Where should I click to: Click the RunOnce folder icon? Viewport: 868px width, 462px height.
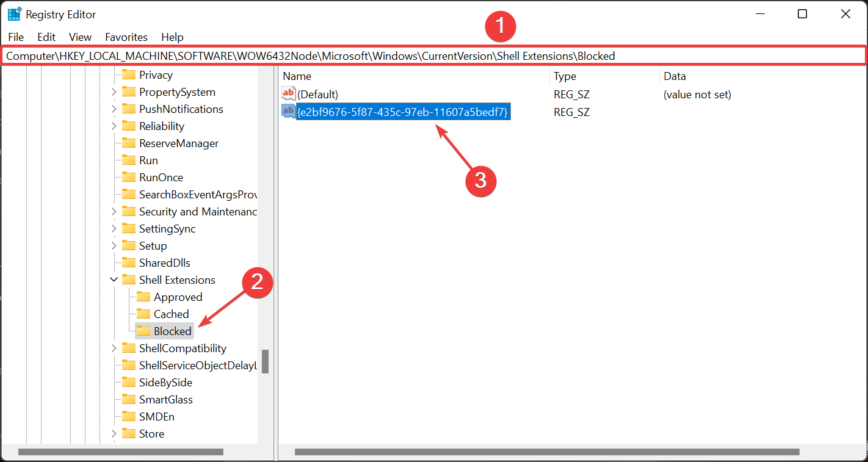pos(128,178)
